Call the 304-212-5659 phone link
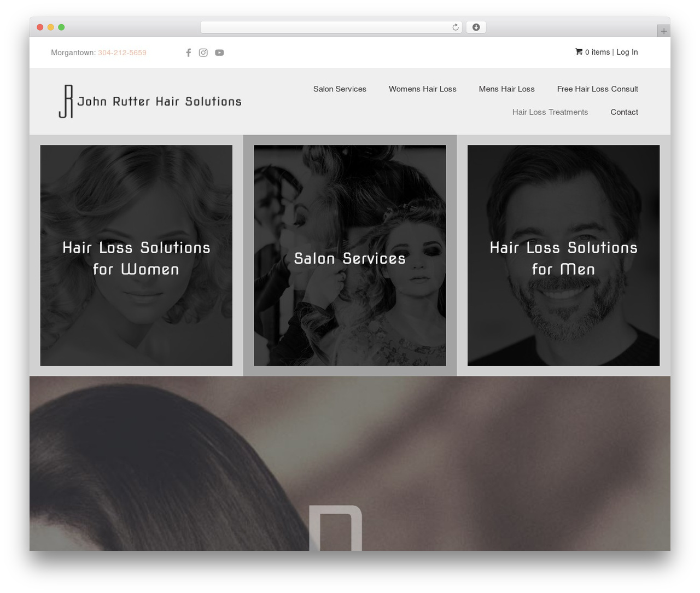Image resolution: width=700 pixels, height=593 pixels. (122, 53)
